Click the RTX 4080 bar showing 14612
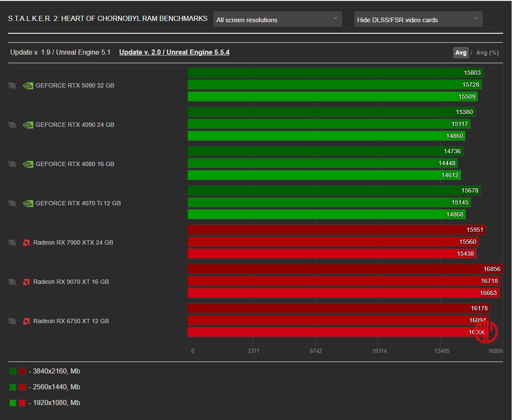Image resolution: width=512 pixels, height=420 pixels. (324, 175)
